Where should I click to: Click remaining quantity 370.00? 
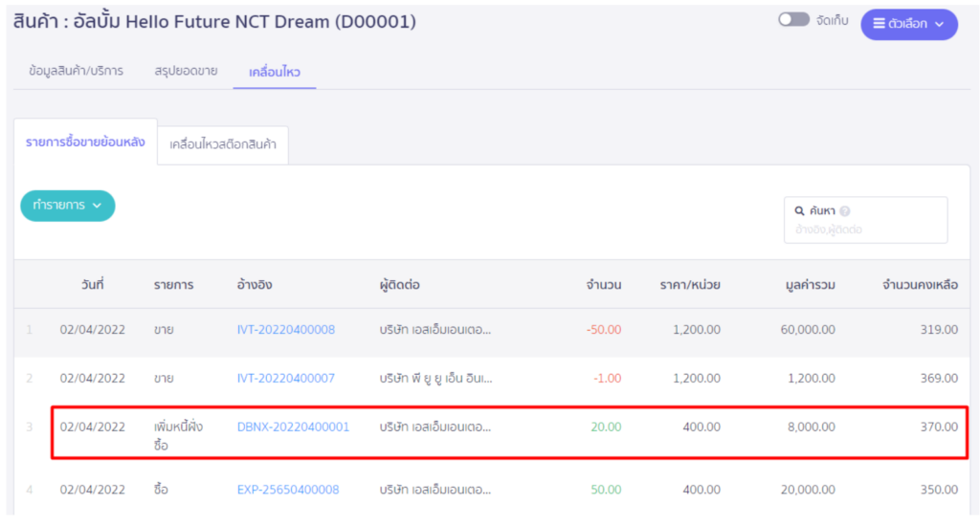pyautogui.click(x=939, y=427)
